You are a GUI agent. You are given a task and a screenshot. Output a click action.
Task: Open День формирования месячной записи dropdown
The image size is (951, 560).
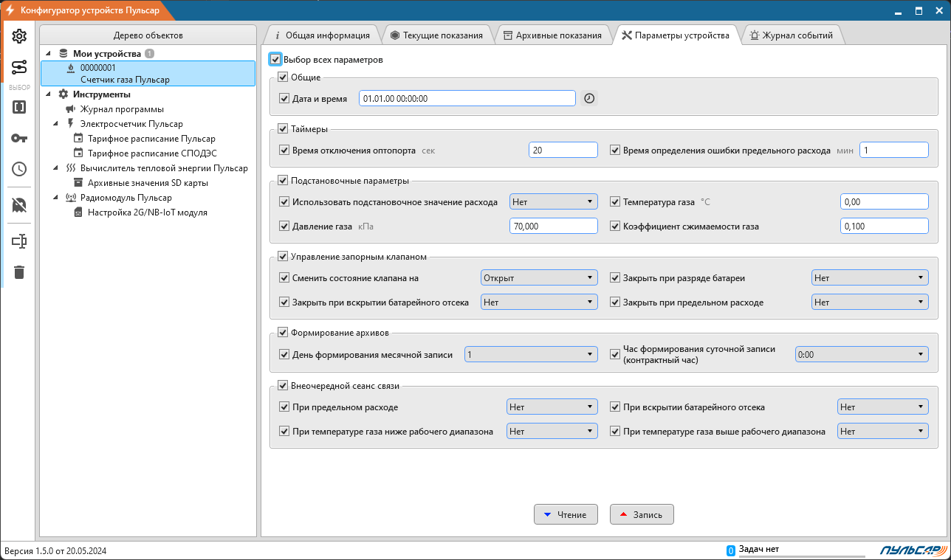(x=530, y=355)
